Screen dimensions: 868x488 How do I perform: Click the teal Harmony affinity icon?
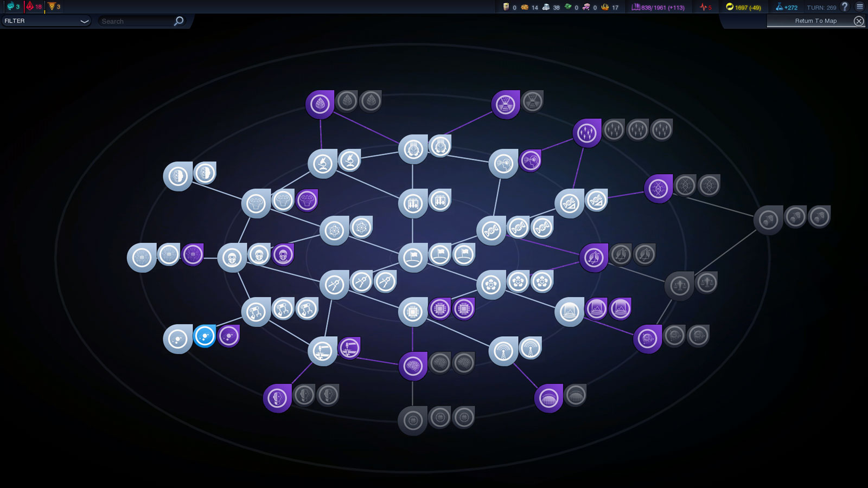11,7
